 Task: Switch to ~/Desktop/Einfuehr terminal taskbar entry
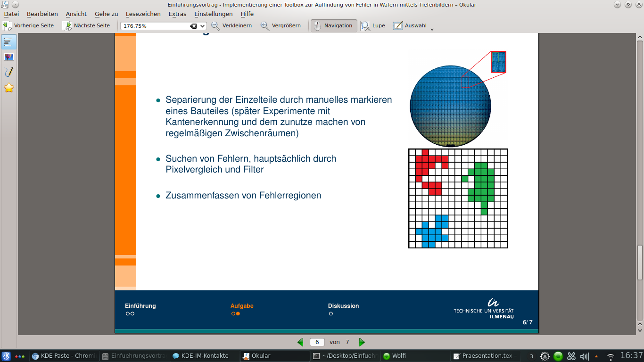click(x=345, y=356)
